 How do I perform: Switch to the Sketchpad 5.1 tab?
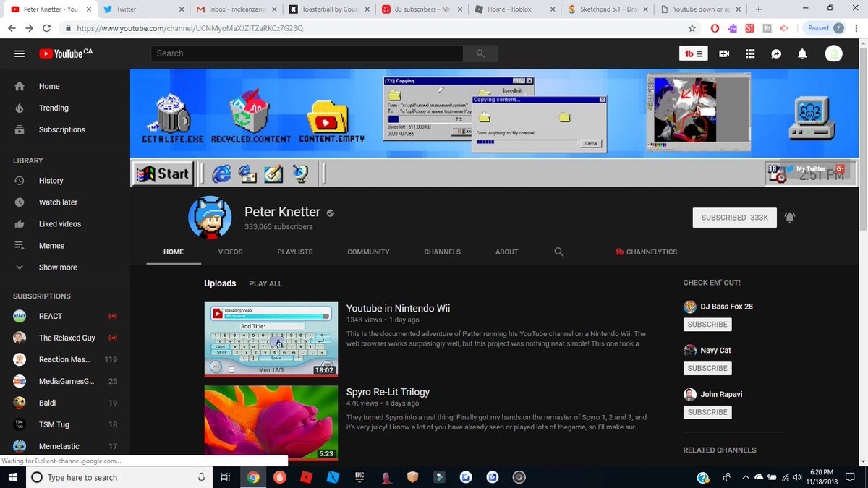point(608,9)
